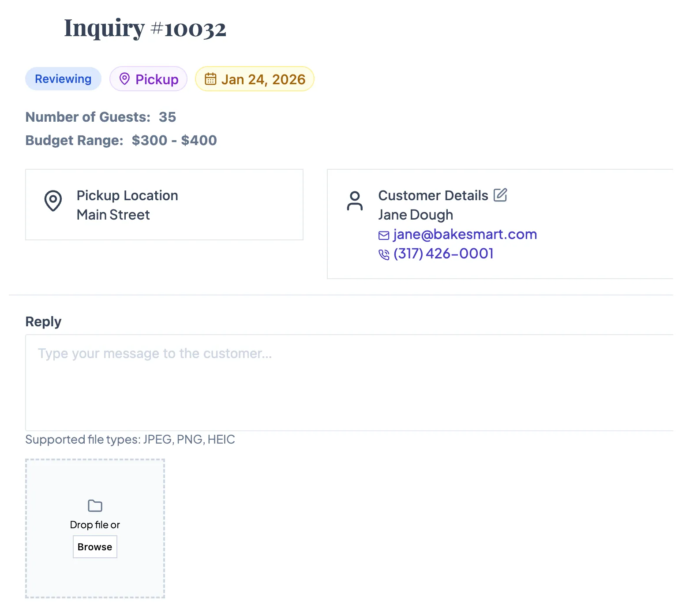Click the Budget Range $300 - $400 value
Image resolution: width=682 pixels, height=616 pixels.
point(174,140)
